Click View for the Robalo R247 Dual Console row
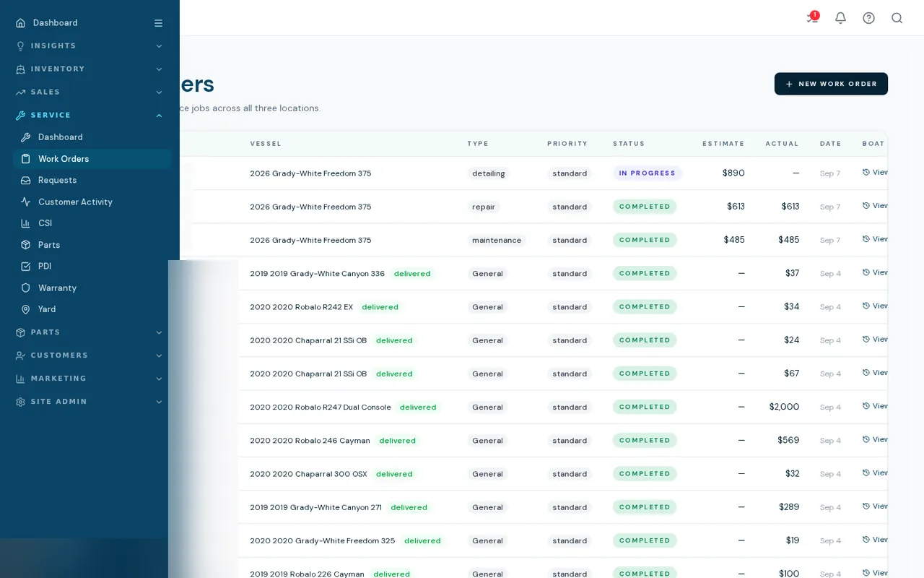The image size is (924, 578). tap(875, 407)
